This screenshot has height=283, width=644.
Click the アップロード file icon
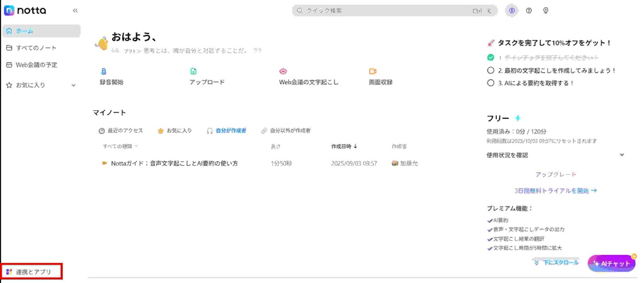[193, 71]
